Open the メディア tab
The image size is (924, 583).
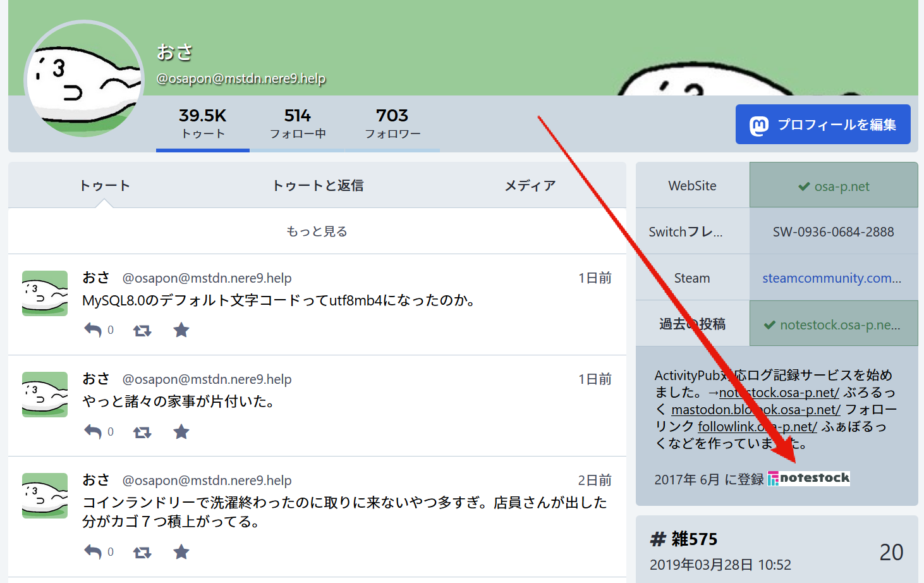[x=530, y=185]
